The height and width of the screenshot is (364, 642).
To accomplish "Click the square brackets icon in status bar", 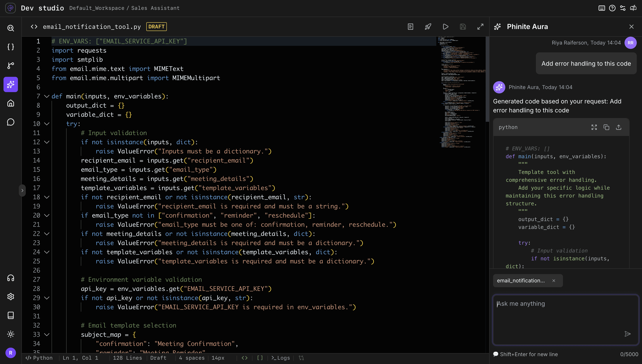I will (260, 358).
